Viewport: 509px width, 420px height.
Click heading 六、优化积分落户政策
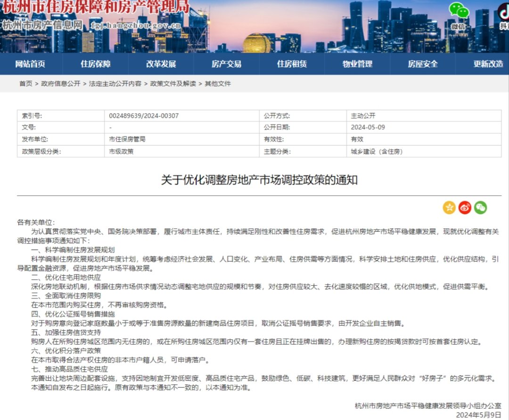pyautogui.click(x=66, y=351)
